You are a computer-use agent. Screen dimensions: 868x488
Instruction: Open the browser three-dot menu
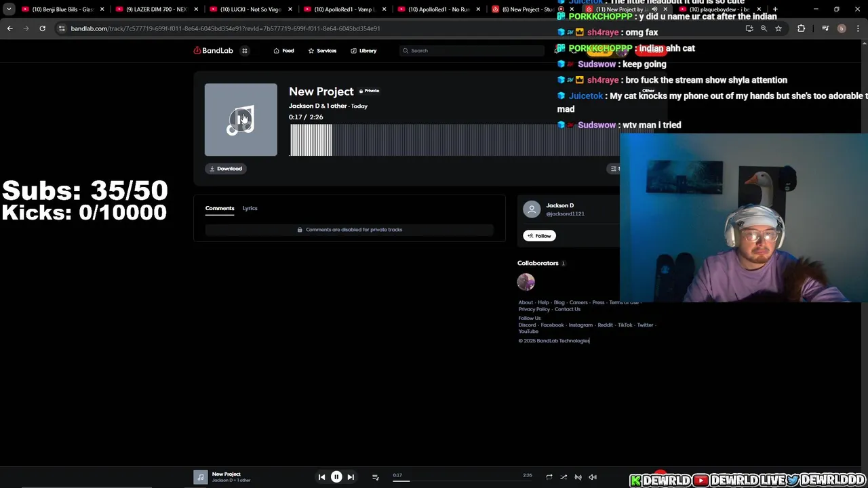pos(858,28)
